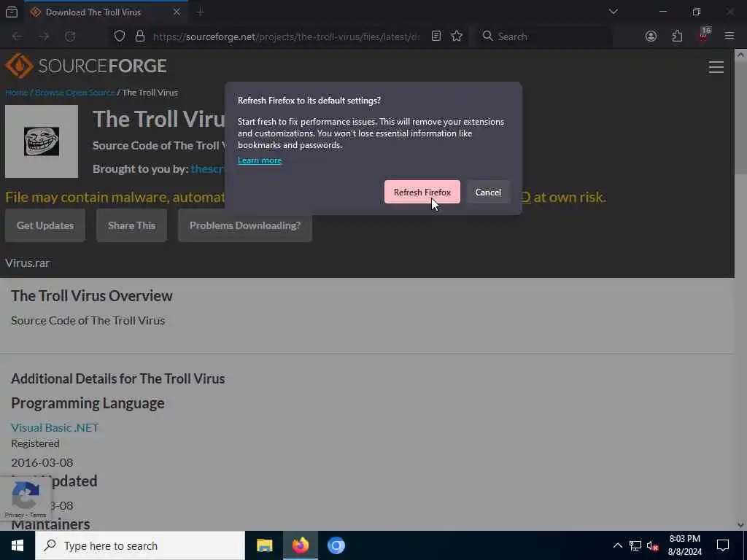Select the Virus.rar file name

(27, 262)
